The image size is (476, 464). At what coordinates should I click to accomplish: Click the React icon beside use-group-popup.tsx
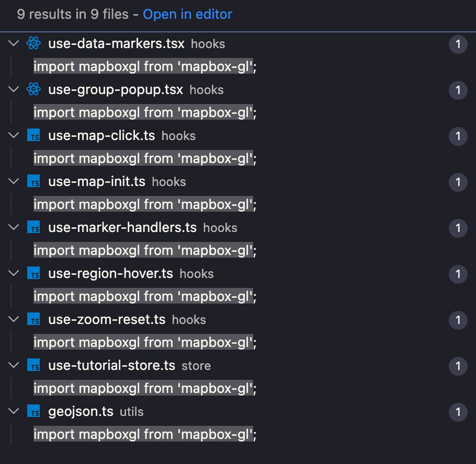[x=33, y=90]
